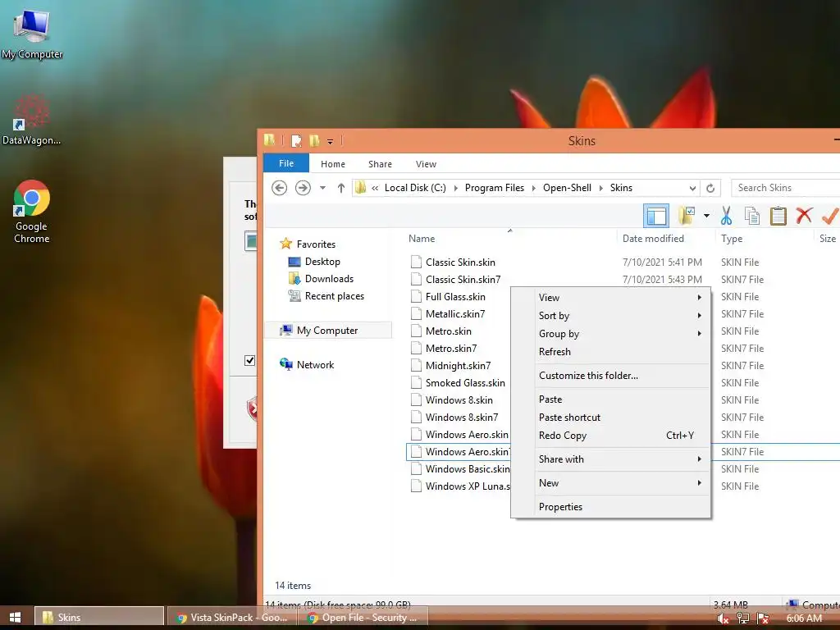Click the New Folder icon in title bar
Viewport: 840px width, 630px height.
pos(314,141)
